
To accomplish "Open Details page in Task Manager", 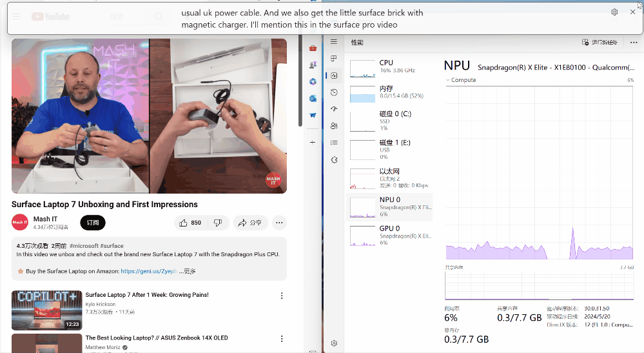I will coord(334,143).
